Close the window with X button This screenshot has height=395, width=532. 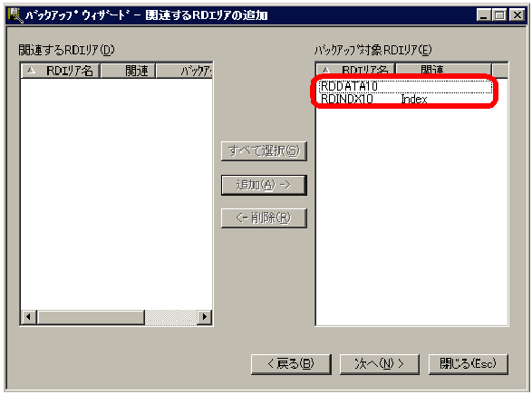point(517,15)
